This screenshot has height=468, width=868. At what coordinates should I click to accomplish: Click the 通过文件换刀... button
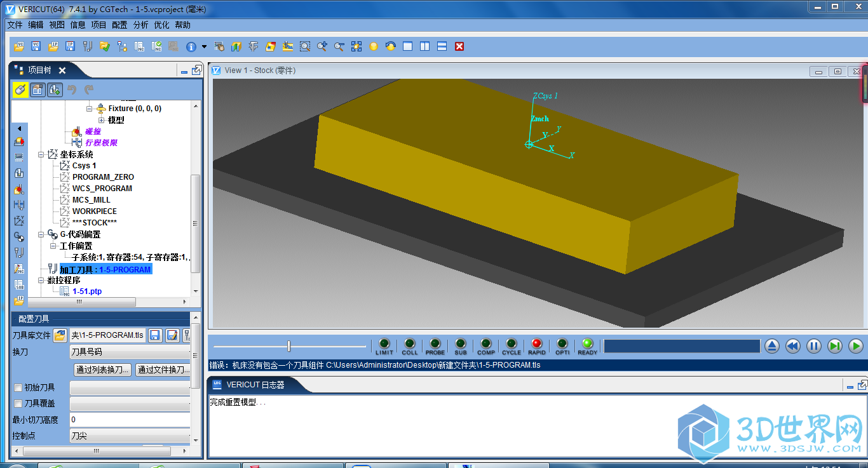tap(163, 370)
